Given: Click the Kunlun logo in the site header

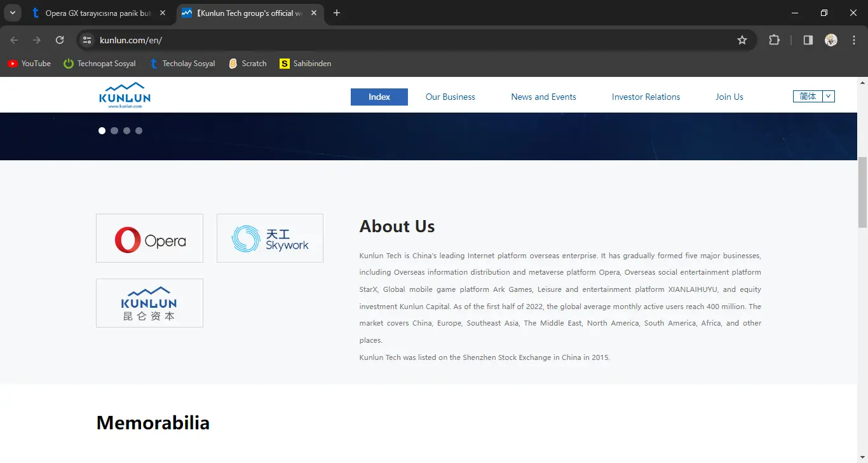Looking at the screenshot, I should [x=125, y=95].
